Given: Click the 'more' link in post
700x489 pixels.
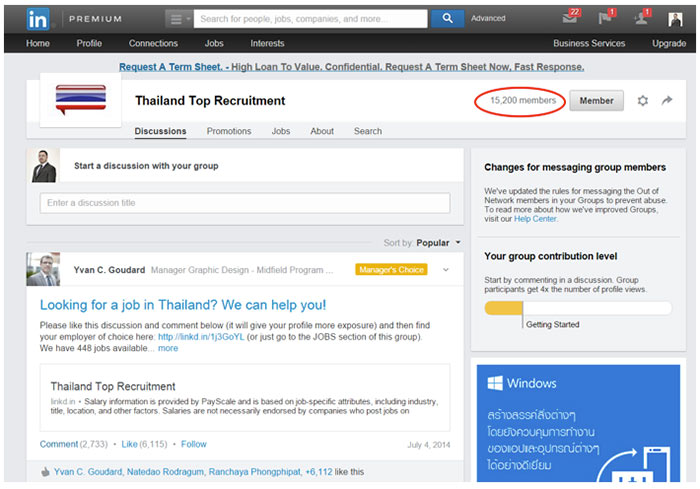Looking at the screenshot, I should click(x=168, y=348).
